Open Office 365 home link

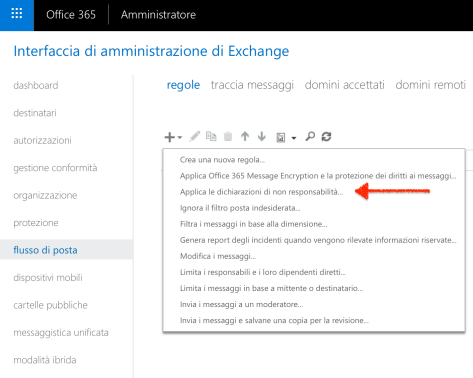(x=71, y=15)
